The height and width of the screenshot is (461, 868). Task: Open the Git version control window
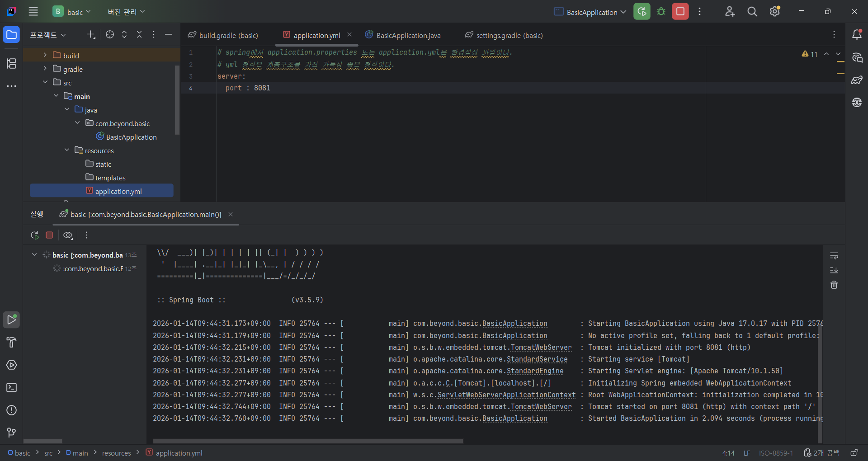click(x=11, y=433)
